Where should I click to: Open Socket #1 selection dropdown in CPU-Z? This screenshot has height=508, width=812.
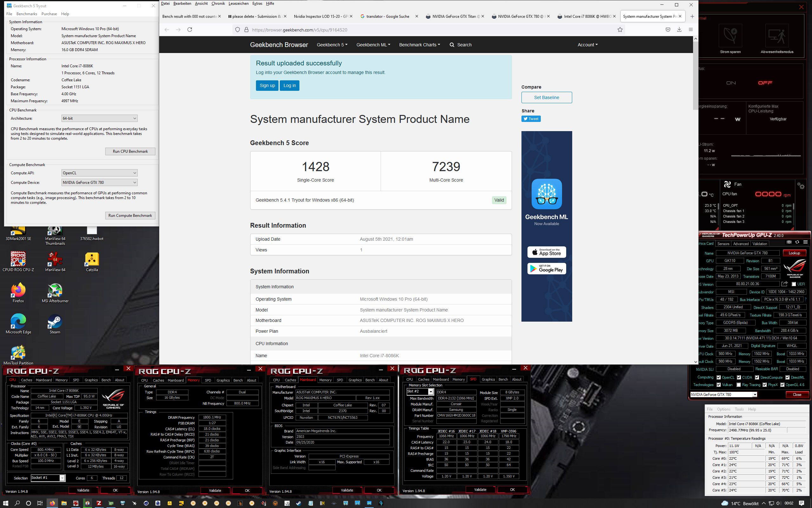48,478
